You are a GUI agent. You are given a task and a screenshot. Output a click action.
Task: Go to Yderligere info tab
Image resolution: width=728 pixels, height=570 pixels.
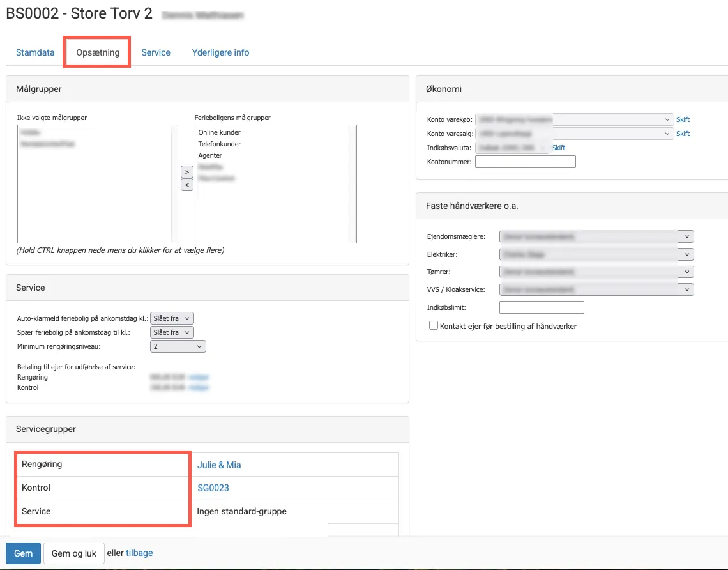(x=220, y=52)
